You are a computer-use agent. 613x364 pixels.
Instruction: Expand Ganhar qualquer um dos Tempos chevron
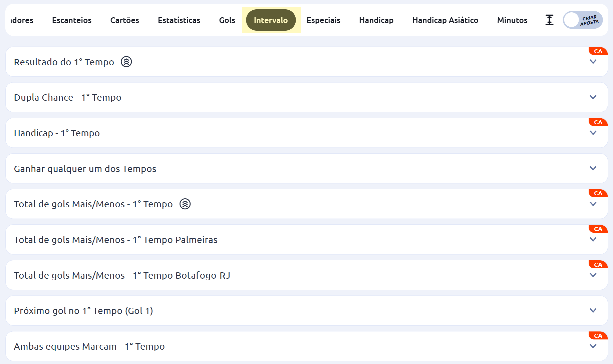coord(593,168)
